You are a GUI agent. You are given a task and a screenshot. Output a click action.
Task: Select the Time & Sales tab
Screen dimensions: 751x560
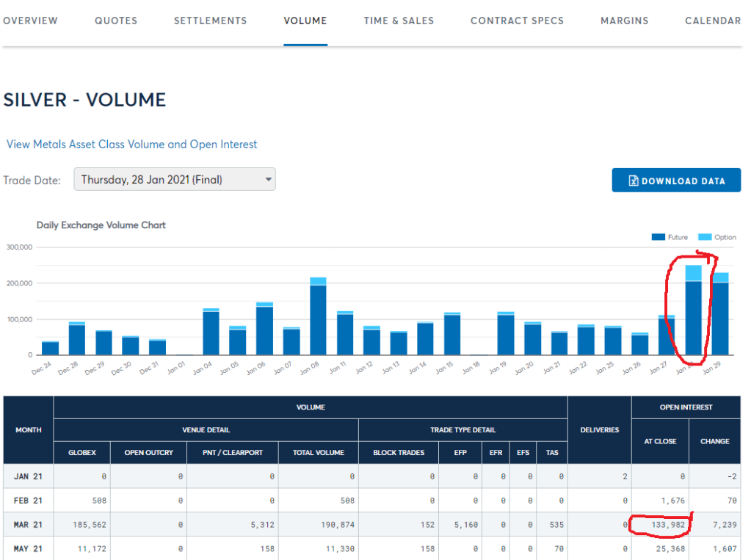pyautogui.click(x=399, y=21)
